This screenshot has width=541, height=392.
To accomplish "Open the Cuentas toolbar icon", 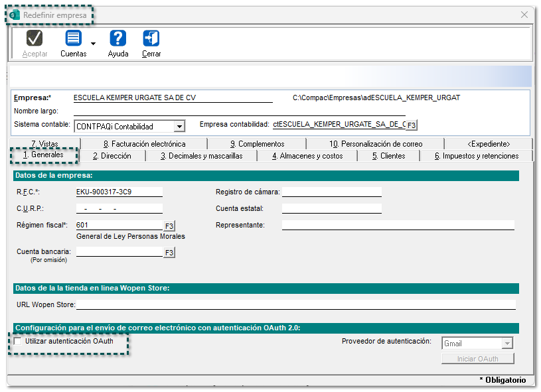I will [73, 39].
